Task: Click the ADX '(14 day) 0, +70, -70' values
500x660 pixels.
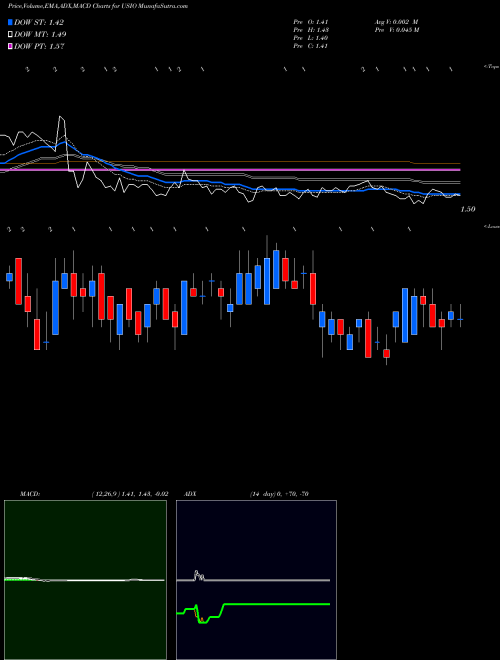Action: pos(279,494)
